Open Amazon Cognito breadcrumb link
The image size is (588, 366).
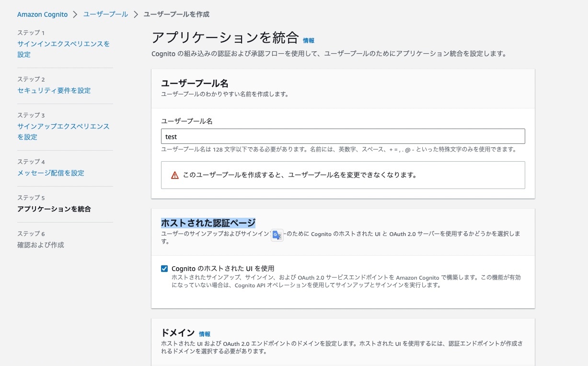coord(42,14)
